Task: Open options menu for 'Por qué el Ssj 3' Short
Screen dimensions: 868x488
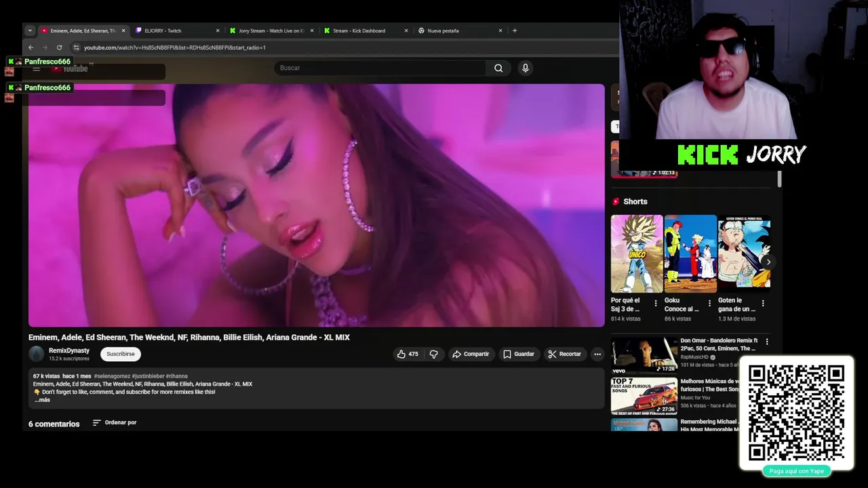Action: (x=656, y=304)
